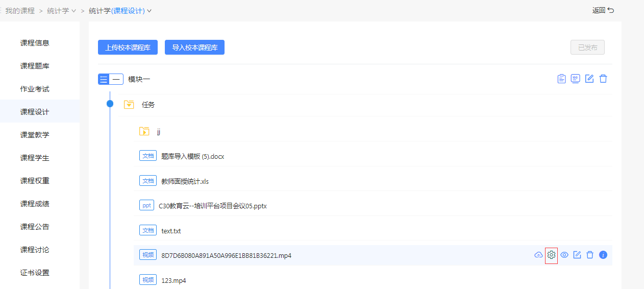Expand the jj folder icon
Viewport: 644px width, 289px height.
(x=144, y=131)
